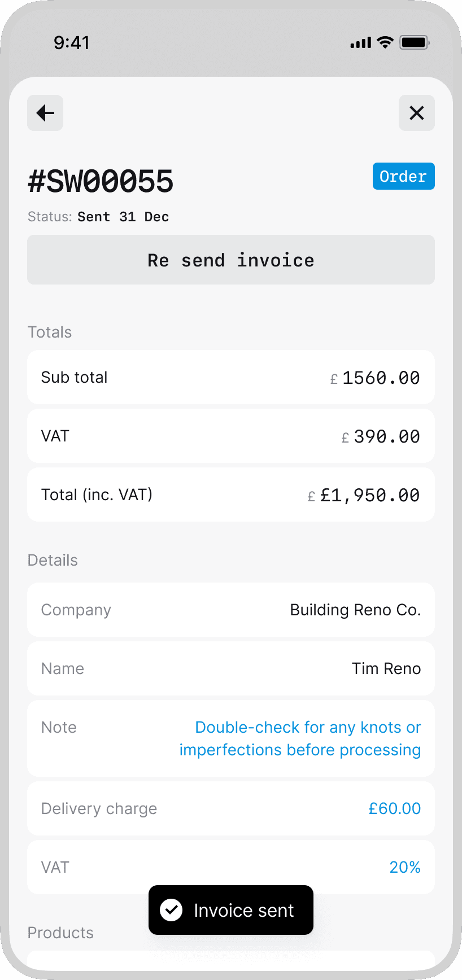Viewport: 462px width, 980px height.
Task: Tap the Name field Tim Reno
Action: (386, 668)
